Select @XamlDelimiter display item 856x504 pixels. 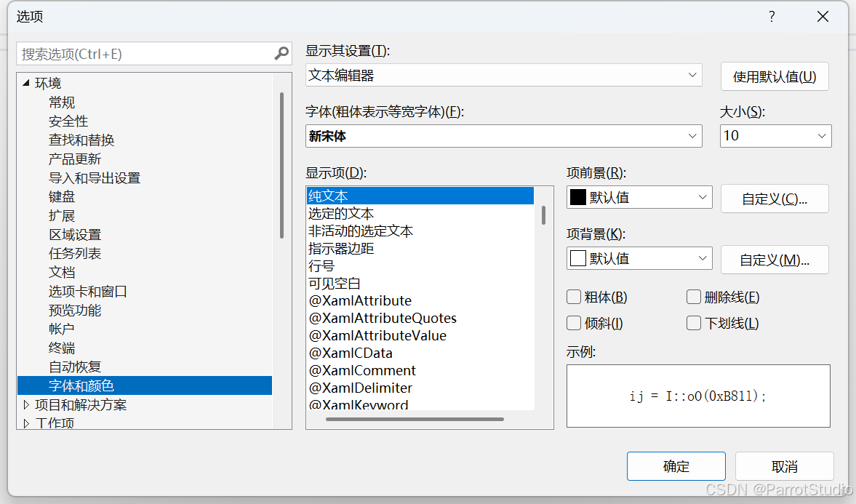pyautogui.click(x=361, y=388)
